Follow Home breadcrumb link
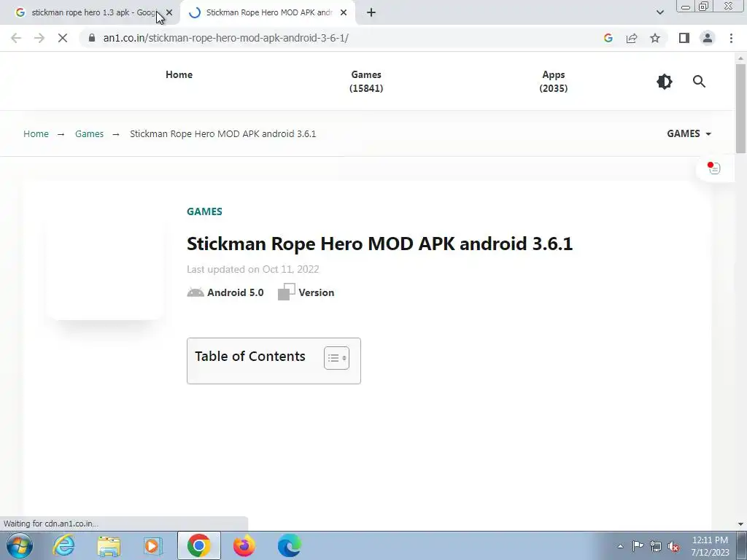Viewport: 747px width, 560px height. tap(36, 134)
